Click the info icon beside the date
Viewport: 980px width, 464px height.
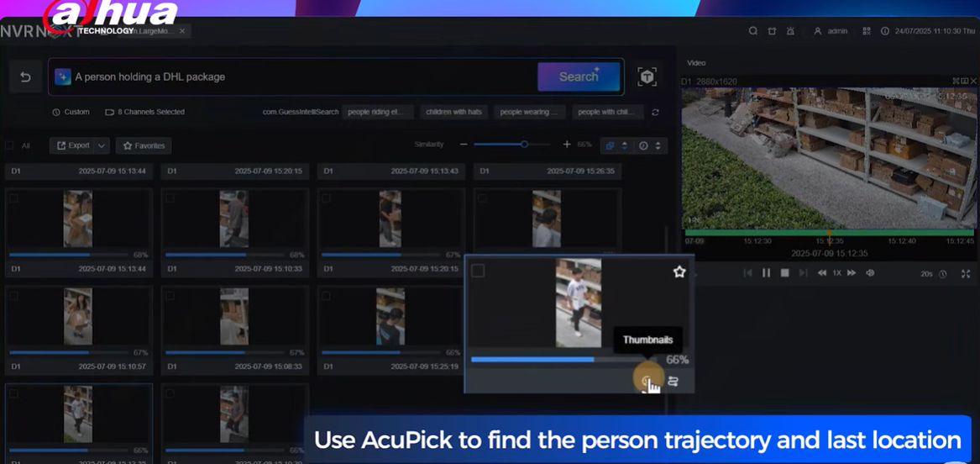(x=885, y=30)
